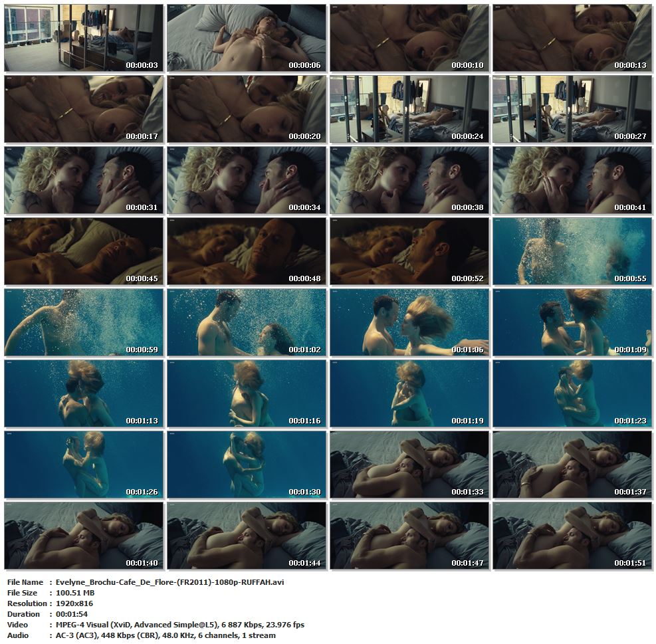The width and height of the screenshot is (656, 644).
Task: Select the underwater frame at 00:00:59
Action: pyautogui.click(x=84, y=322)
